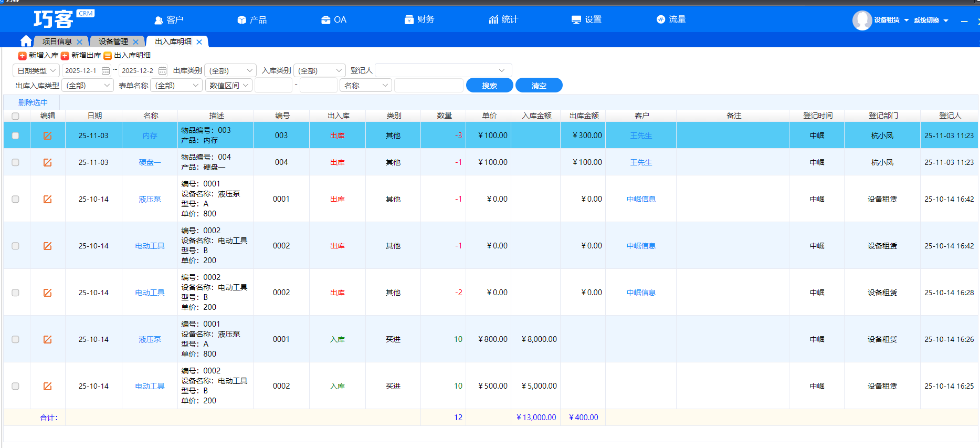Switch to the 项目信息 tab
Image resolution: width=980 pixels, height=448 pixels.
(57, 41)
